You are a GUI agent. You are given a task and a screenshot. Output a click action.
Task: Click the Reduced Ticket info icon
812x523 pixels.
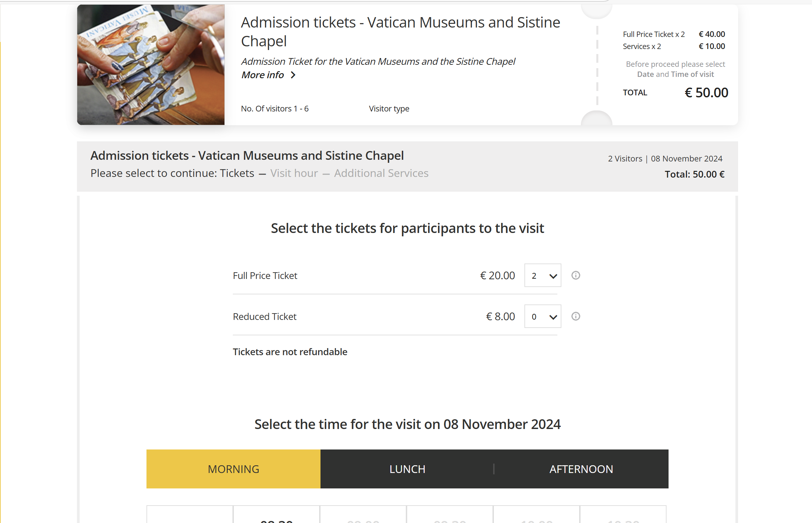[575, 316]
